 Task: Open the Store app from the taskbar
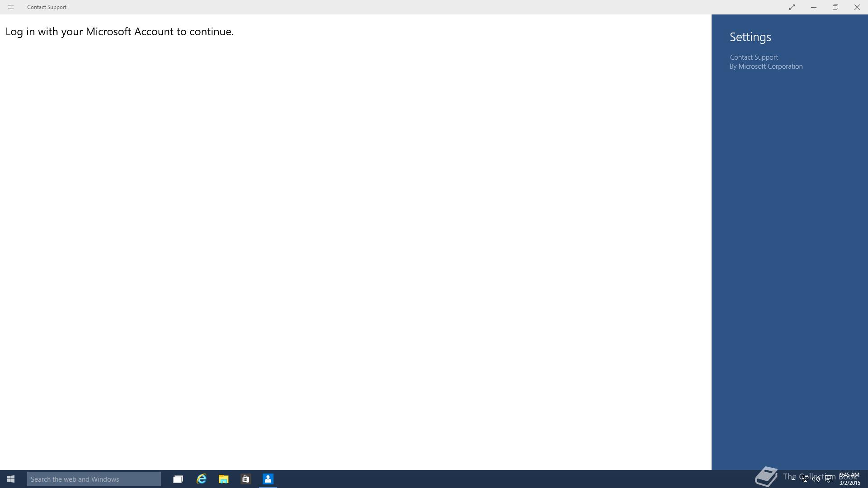pos(246,479)
